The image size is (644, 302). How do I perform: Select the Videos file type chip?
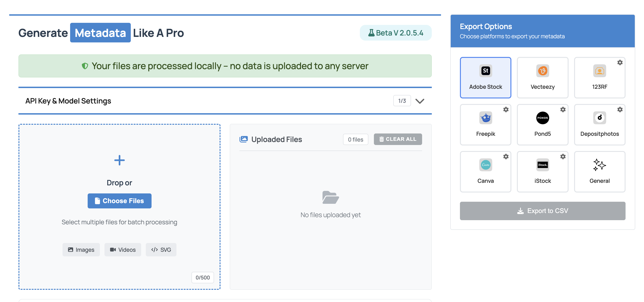(x=122, y=249)
